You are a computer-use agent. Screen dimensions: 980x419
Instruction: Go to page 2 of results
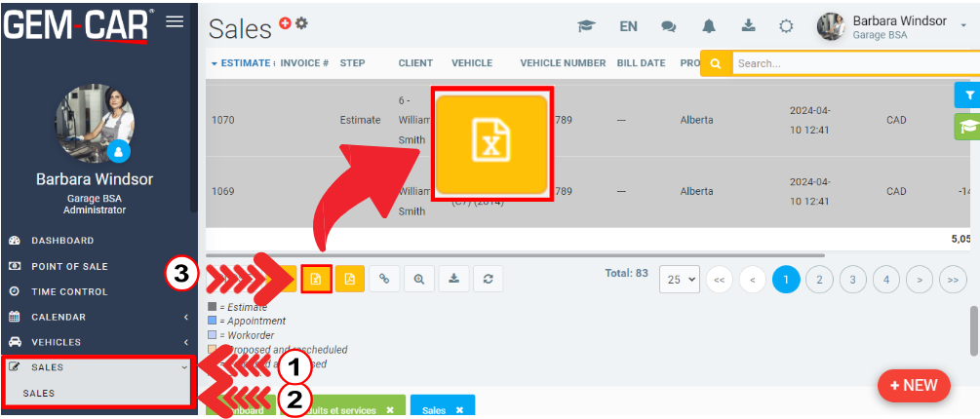[x=819, y=279]
